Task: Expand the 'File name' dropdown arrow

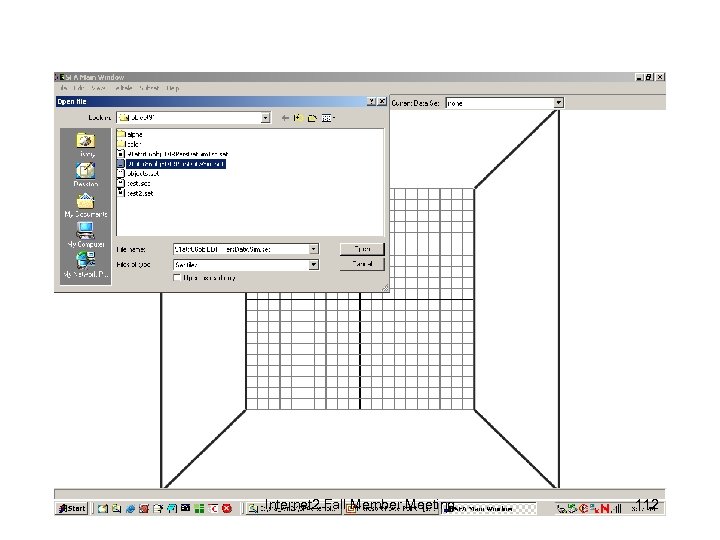Action: 314,249
